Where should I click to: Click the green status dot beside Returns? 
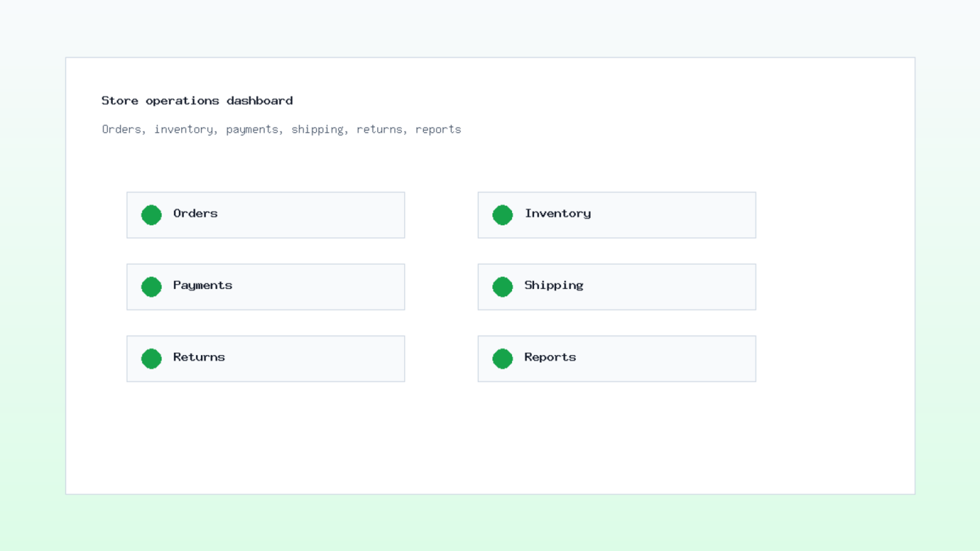click(x=151, y=358)
